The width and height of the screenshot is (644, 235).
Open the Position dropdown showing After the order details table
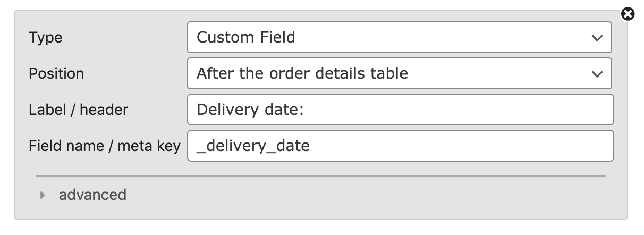[400, 73]
